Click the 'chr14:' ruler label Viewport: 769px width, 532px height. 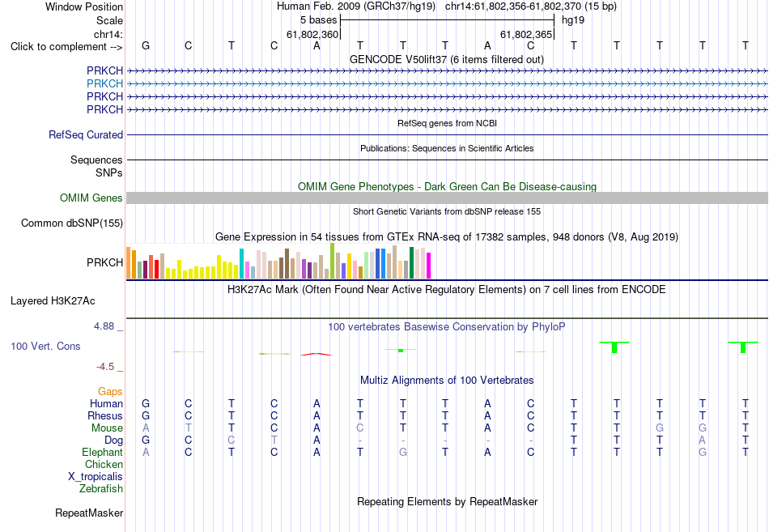point(108,34)
